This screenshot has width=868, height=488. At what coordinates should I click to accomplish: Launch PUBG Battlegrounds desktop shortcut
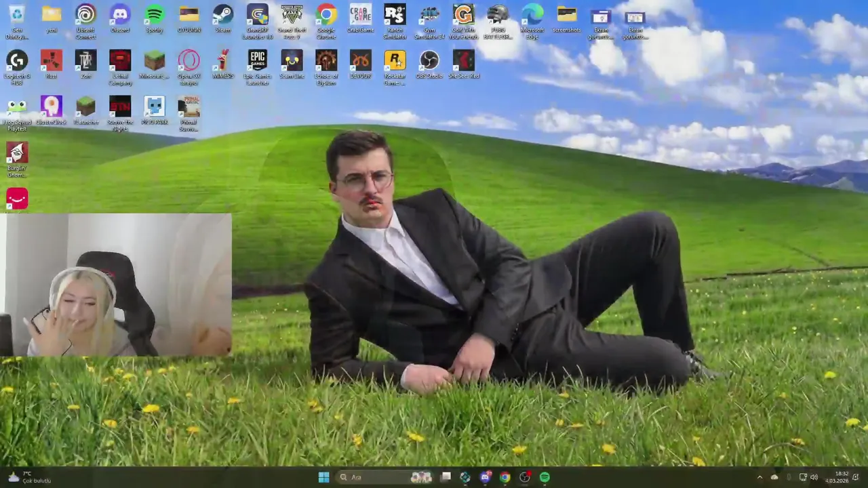[498, 22]
